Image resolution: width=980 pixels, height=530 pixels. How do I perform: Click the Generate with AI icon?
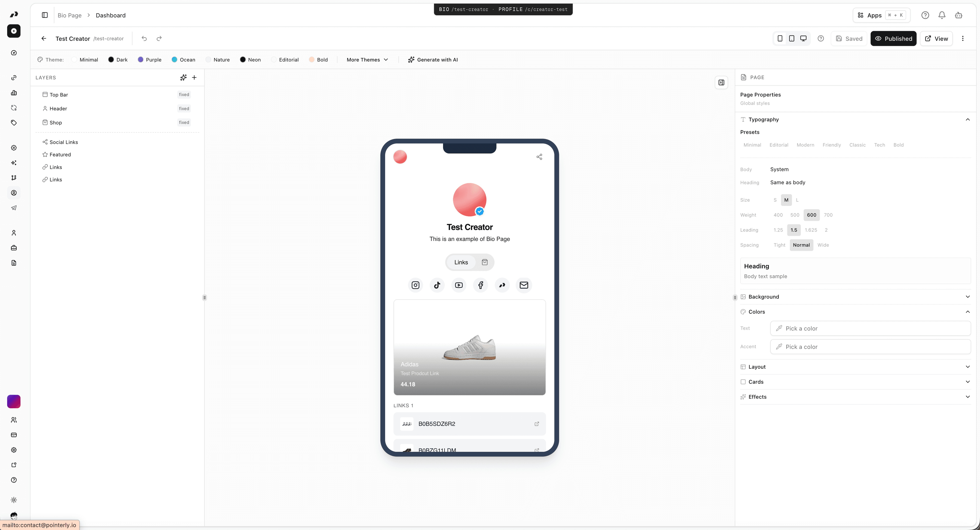tap(411, 60)
